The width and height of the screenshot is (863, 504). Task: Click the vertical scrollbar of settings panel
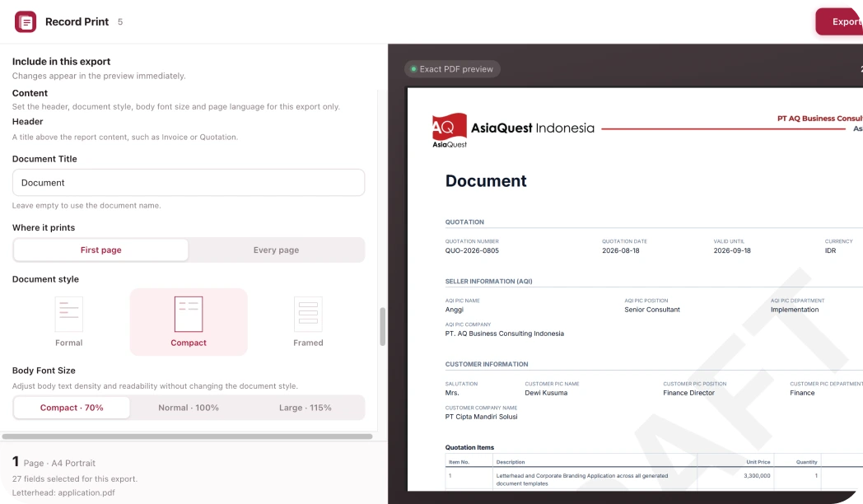[383, 326]
